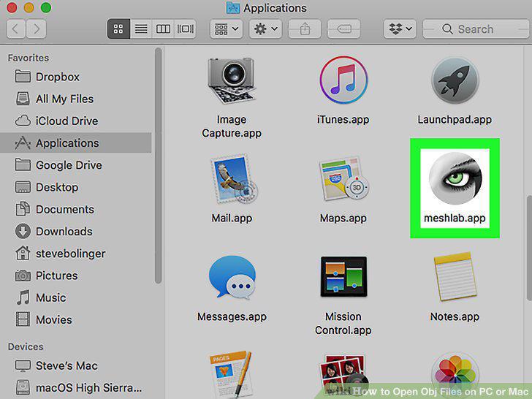This screenshot has width=532, height=399.
Task: Open the Dropbox toolbar dropdown
Action: [x=400, y=28]
